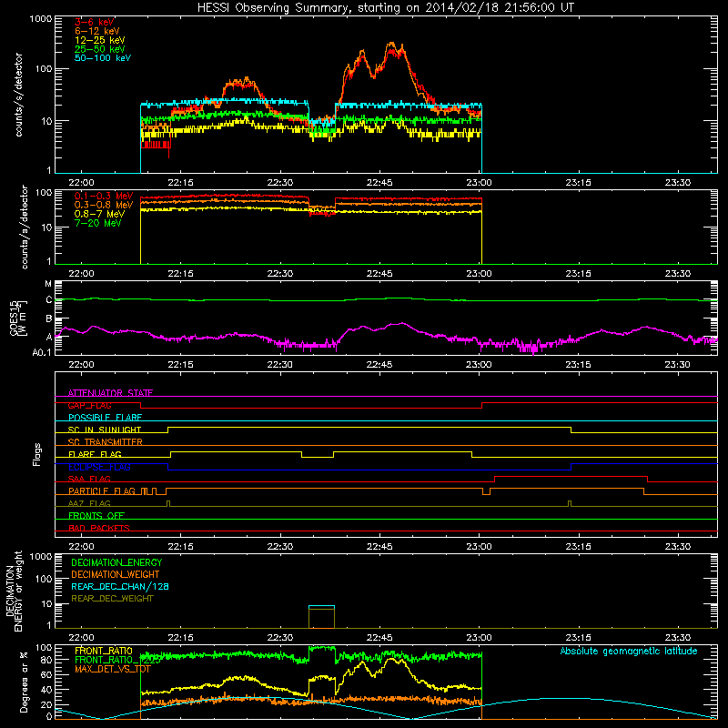Click the FRONT_RATIO legend entry
Viewport: 728px width, 728px height.
click(104, 651)
